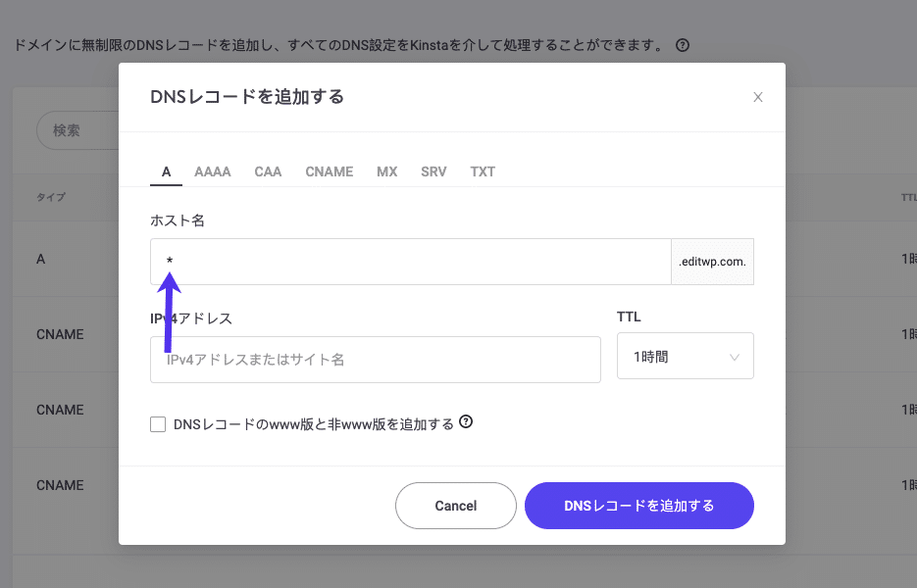Enable adding www and non-www DNS record versions
This screenshot has height=588, width=917.
click(x=158, y=423)
